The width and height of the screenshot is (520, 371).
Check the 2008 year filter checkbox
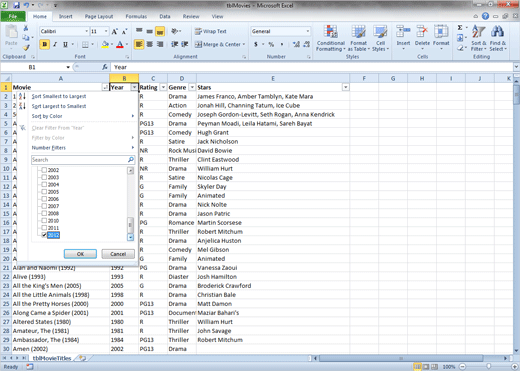coord(44,213)
